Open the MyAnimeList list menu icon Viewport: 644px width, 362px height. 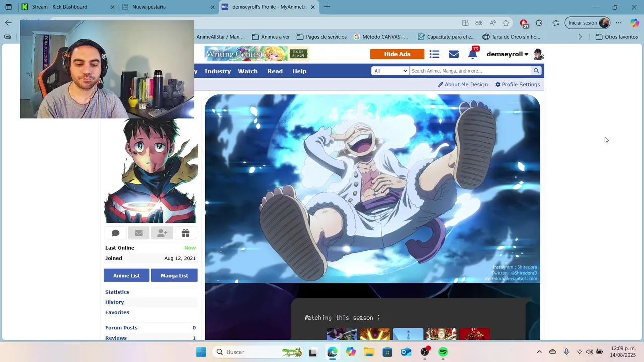click(x=435, y=54)
